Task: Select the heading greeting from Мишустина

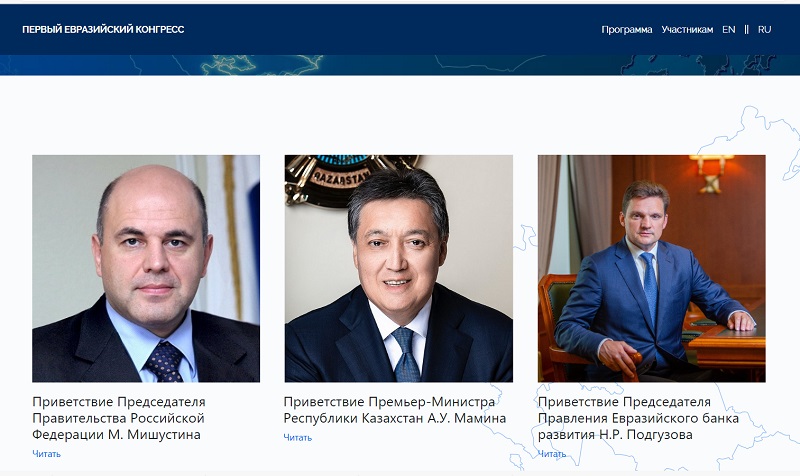Action: (x=119, y=418)
